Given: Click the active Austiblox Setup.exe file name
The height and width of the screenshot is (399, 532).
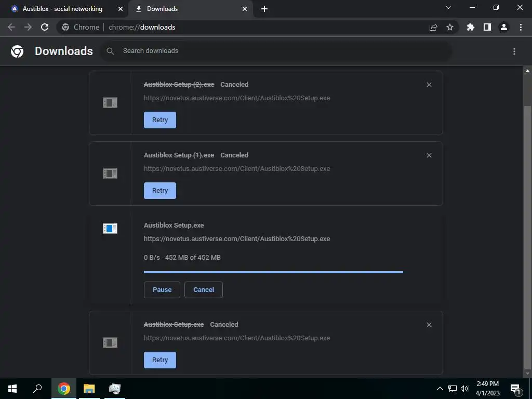Looking at the screenshot, I should tap(174, 225).
